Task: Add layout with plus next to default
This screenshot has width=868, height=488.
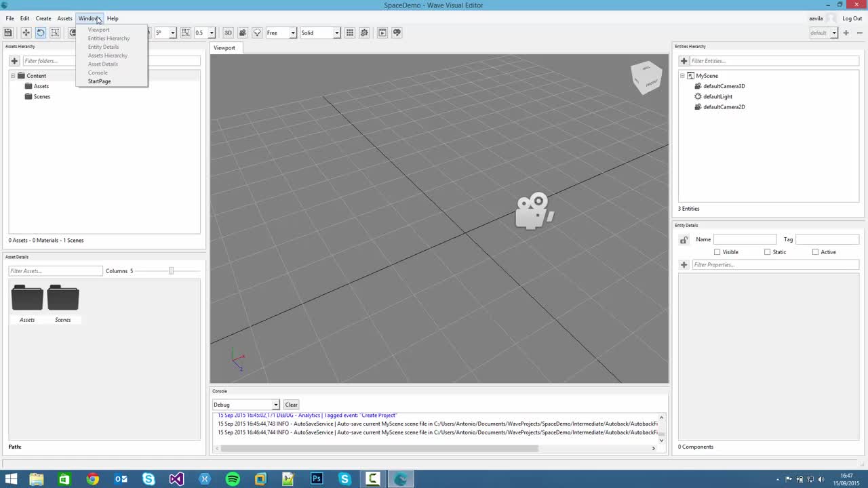Action: (x=846, y=33)
